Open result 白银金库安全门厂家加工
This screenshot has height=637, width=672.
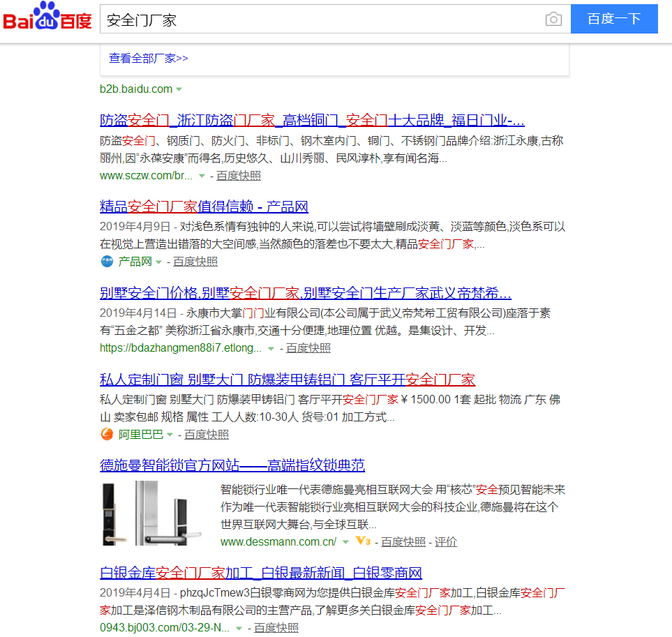[261, 573]
